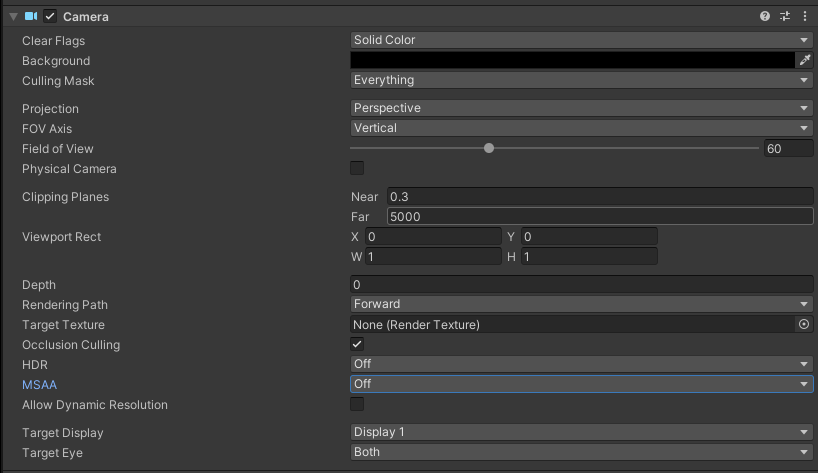818x473 pixels.
Task: Click the highlighted MSAA property label
Action: [39, 384]
